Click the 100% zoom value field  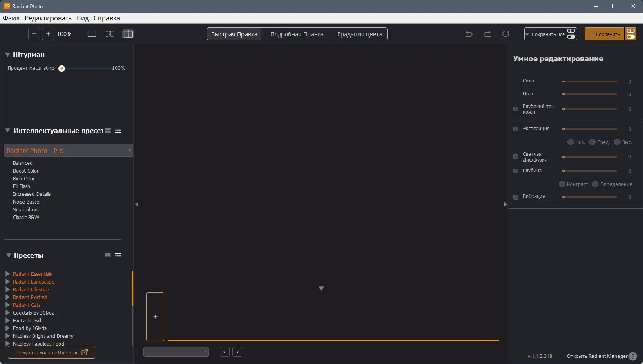click(x=65, y=34)
